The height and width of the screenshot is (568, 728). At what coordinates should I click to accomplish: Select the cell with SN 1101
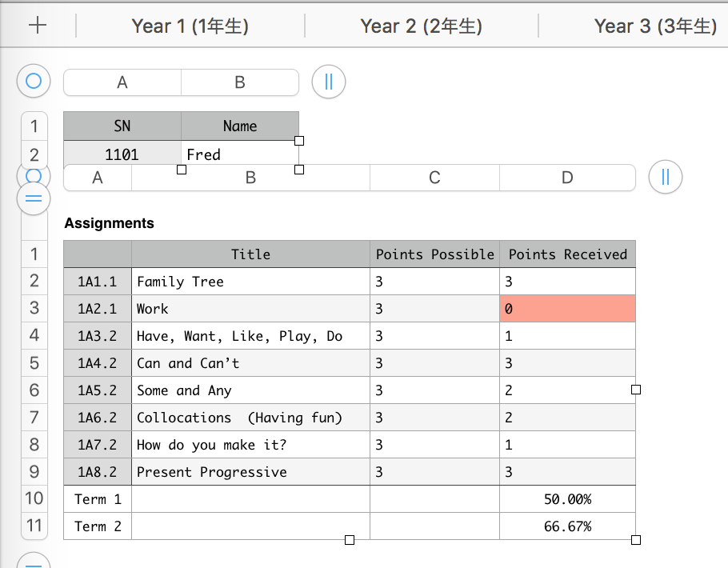click(x=122, y=154)
